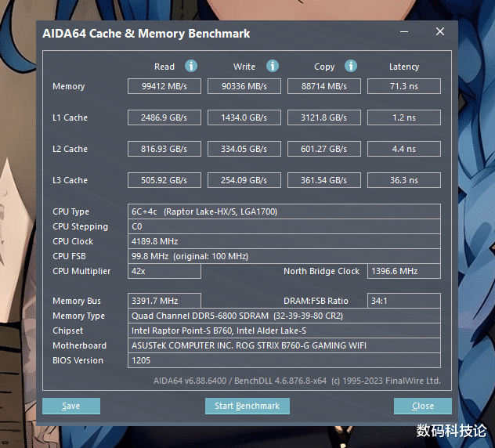Click the Motherboard label

pyautogui.click(x=79, y=345)
